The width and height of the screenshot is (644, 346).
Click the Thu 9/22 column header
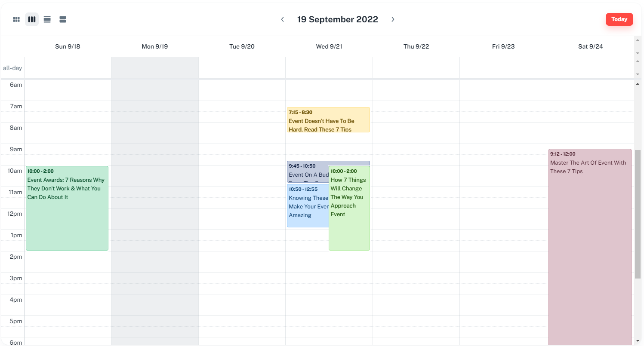pos(416,46)
